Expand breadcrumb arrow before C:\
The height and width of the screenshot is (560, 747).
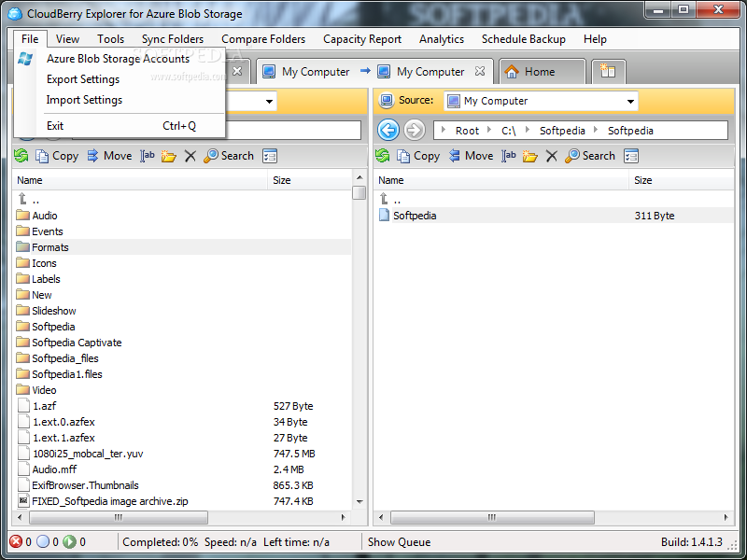[489, 130]
